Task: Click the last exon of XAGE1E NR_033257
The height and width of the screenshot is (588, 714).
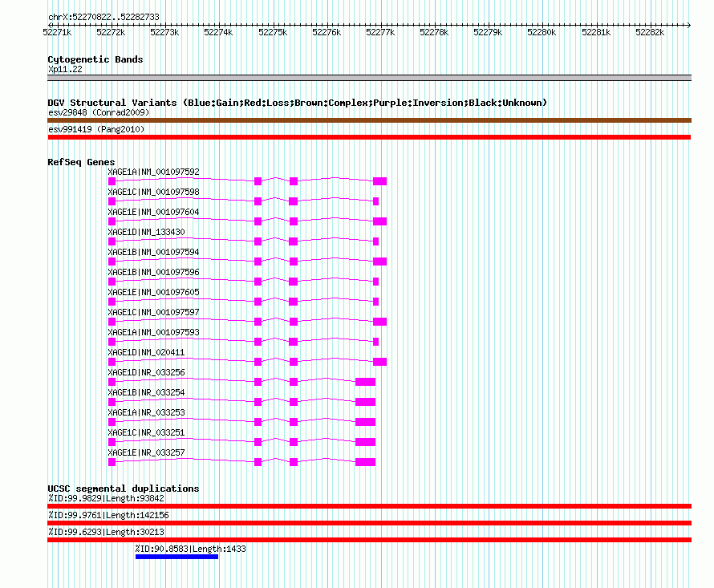Action: pos(366,462)
